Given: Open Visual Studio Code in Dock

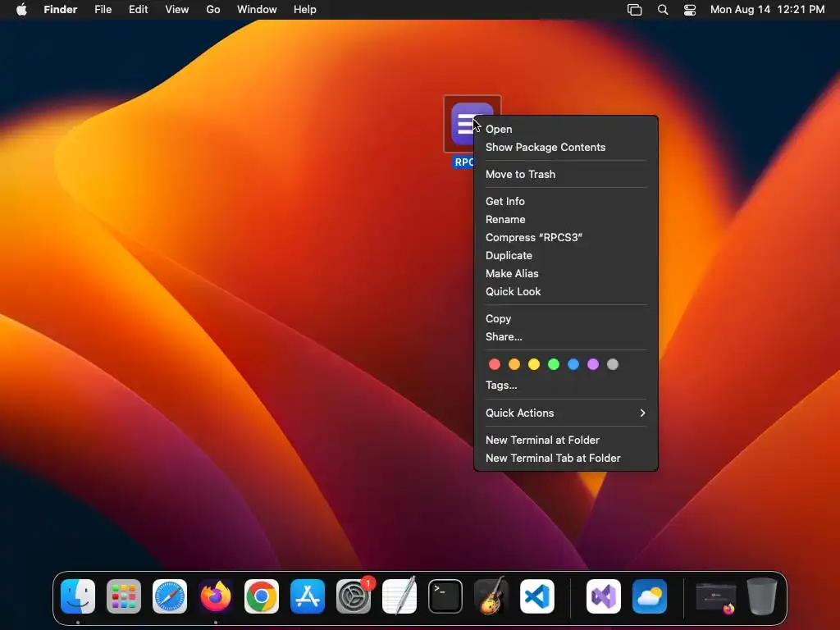Looking at the screenshot, I should (537, 596).
